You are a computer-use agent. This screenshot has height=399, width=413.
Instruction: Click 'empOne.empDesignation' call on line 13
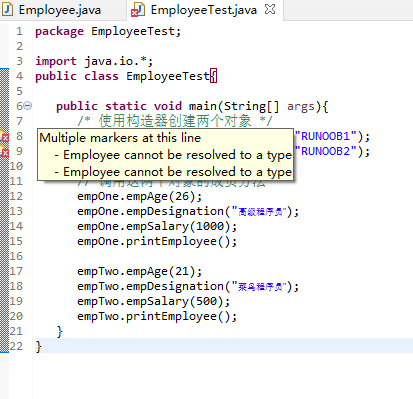click(188, 211)
